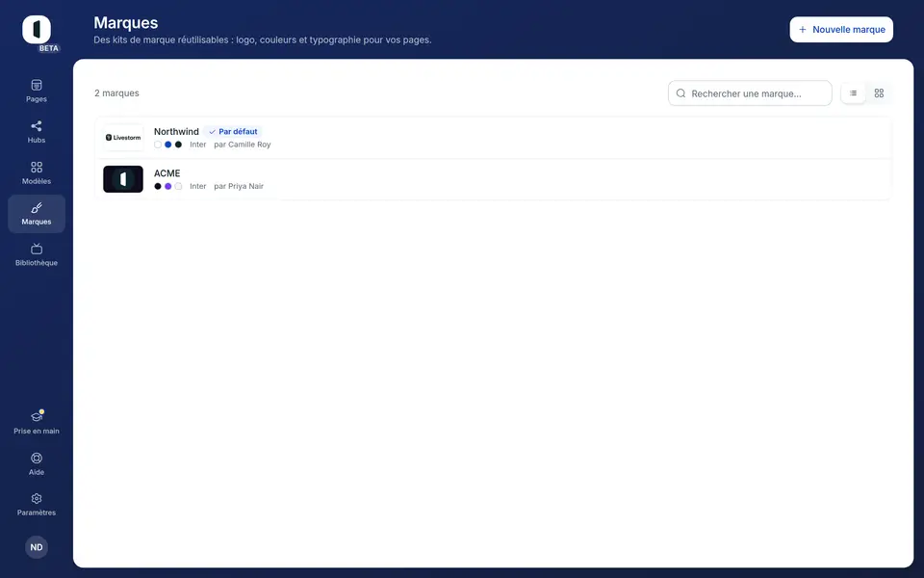Focus the Rechercher une marque search field

[x=750, y=93]
